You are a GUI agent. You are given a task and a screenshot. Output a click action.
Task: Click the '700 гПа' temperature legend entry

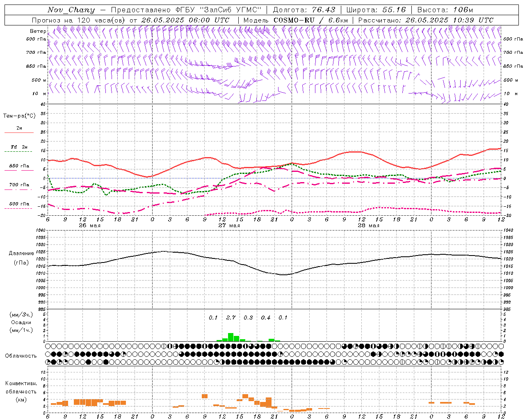(x=19, y=185)
